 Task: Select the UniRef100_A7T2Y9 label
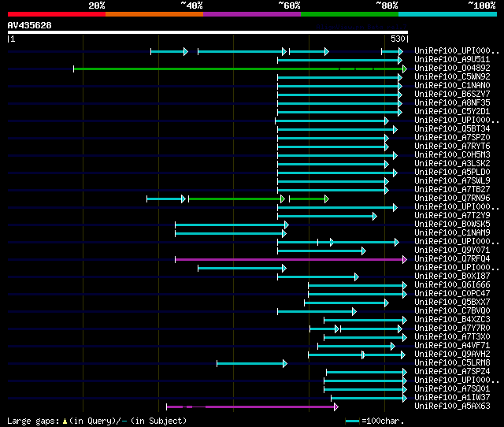point(452,216)
